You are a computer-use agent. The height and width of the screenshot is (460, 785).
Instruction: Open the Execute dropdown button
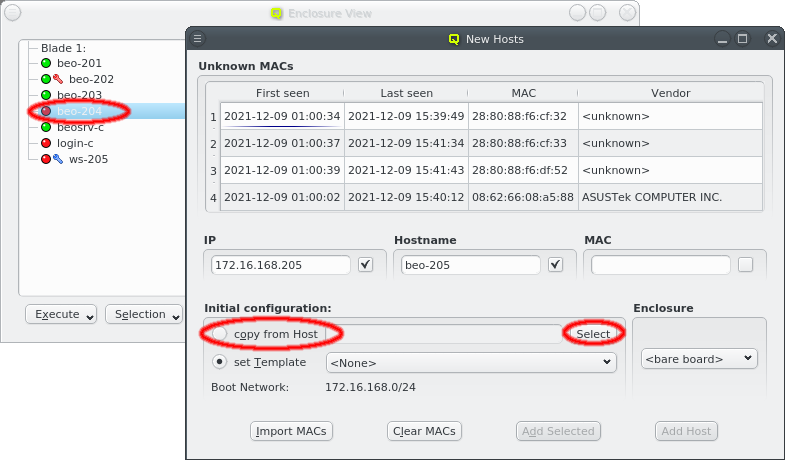[x=61, y=314]
